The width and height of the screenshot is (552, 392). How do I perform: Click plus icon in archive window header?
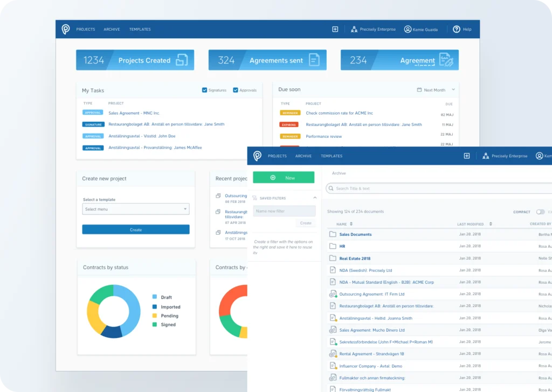point(467,156)
